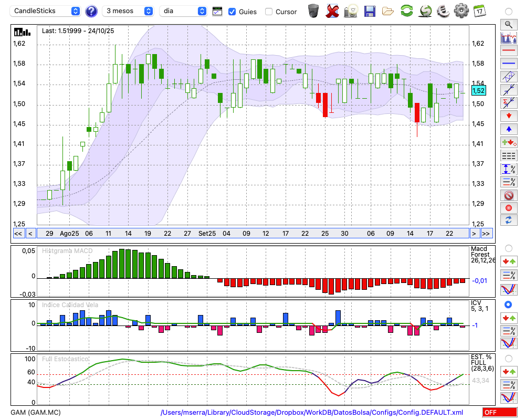Open the calendar icon showing 17
This screenshot has width=525, height=420.
click(479, 11)
